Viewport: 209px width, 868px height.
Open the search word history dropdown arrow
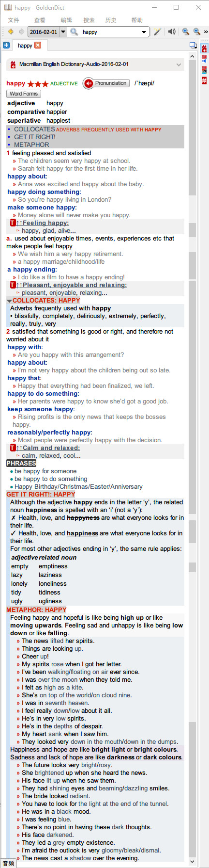click(x=144, y=32)
